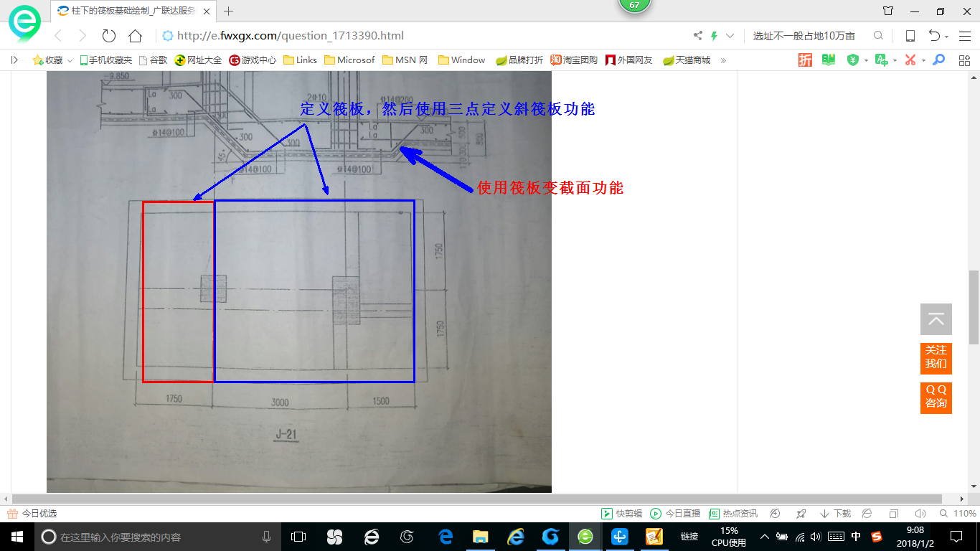The height and width of the screenshot is (551, 980).
Task: Click the 360 browser logo avatar
Action: 24,23
